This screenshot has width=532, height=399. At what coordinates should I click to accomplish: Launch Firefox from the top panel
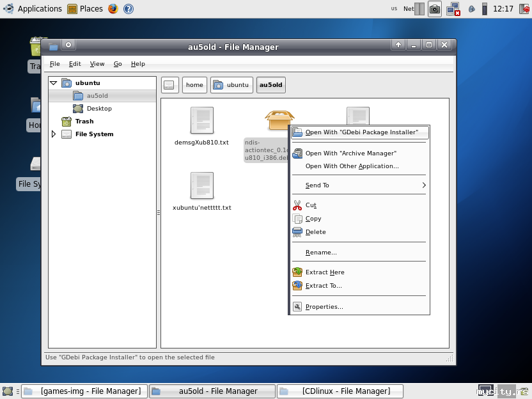coord(113,9)
